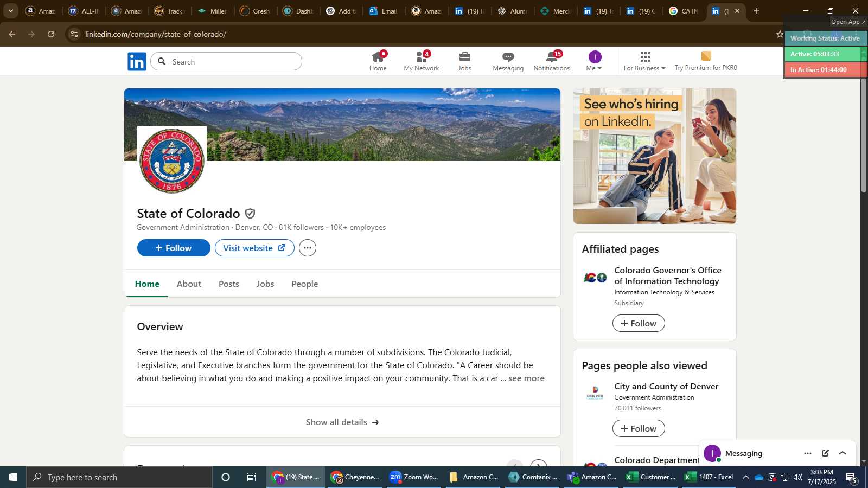This screenshot has height=488, width=868.
Task: Open Colorado Governor's Office of Information Technology page
Action: coord(668,275)
